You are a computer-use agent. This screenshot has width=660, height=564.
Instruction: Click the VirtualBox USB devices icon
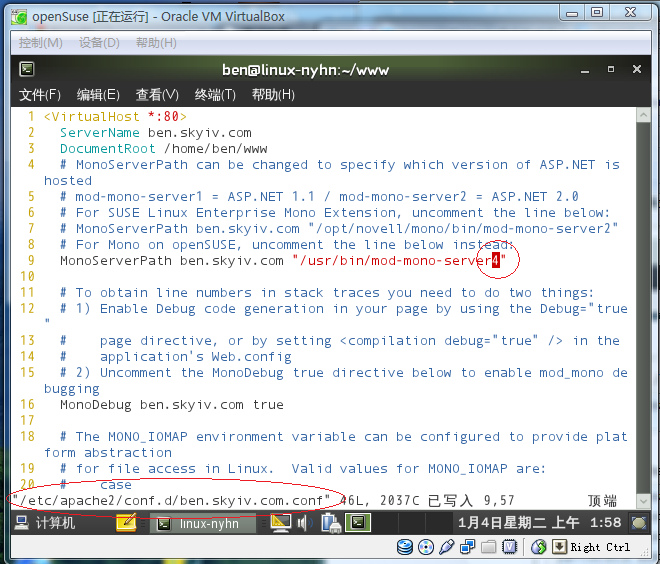click(446, 547)
